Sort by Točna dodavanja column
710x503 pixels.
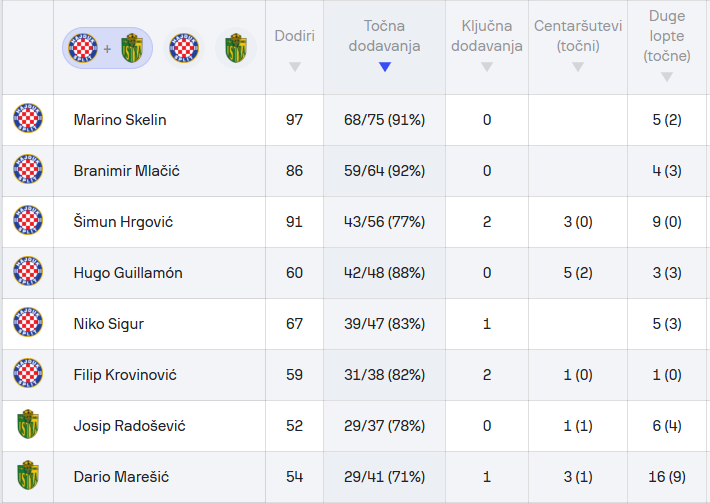point(385,48)
